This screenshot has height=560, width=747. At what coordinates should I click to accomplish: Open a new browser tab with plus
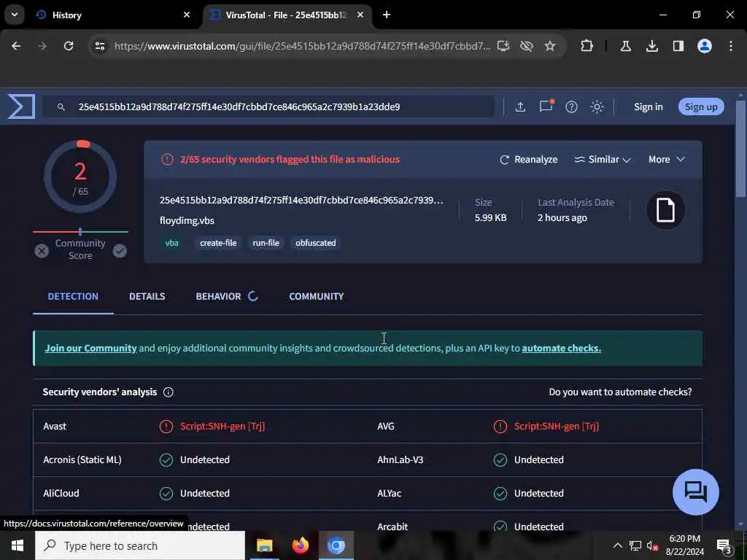tap(387, 15)
